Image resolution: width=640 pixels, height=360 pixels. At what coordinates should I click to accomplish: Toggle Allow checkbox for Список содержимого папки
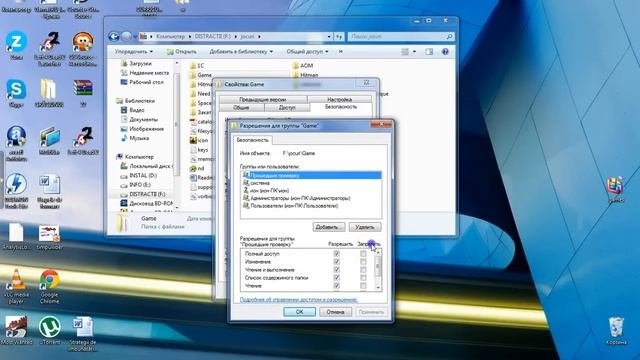click(x=337, y=278)
